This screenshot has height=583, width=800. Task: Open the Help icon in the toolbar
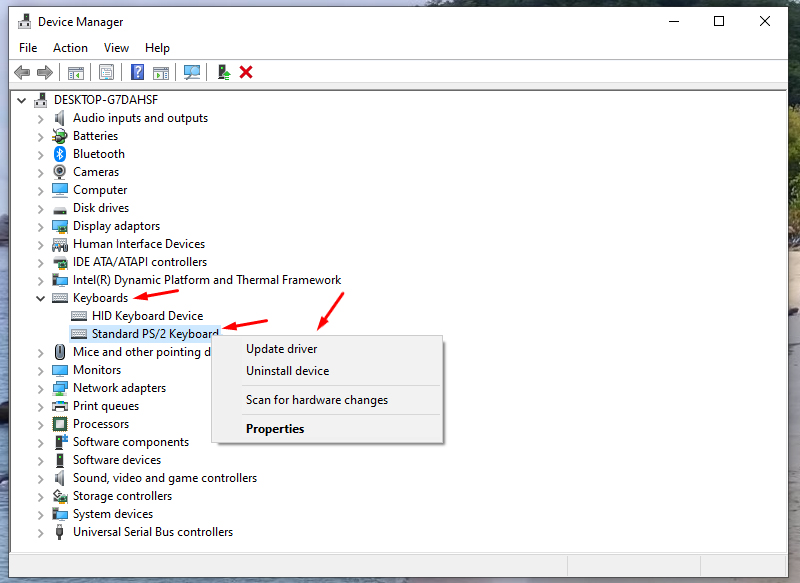[x=137, y=72]
